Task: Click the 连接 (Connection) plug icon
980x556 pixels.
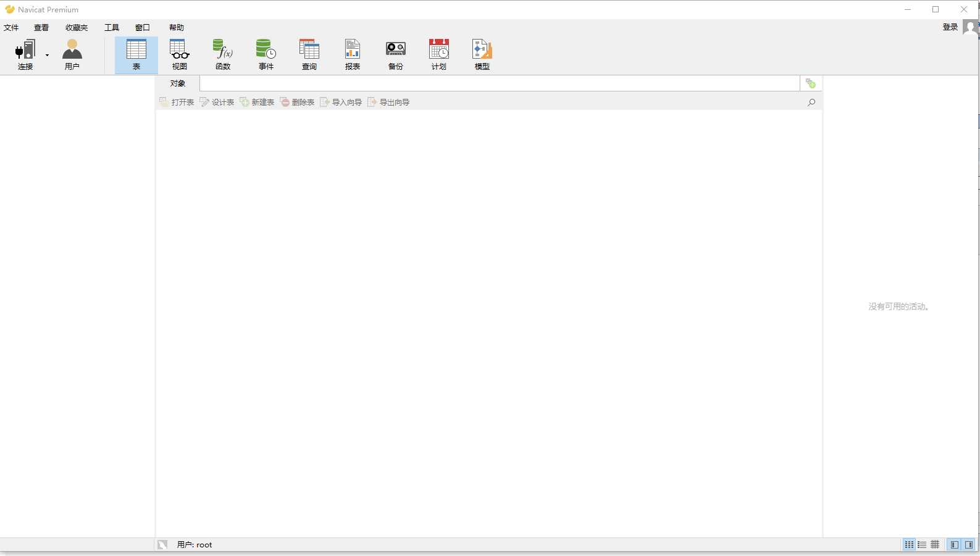Action: (x=25, y=54)
